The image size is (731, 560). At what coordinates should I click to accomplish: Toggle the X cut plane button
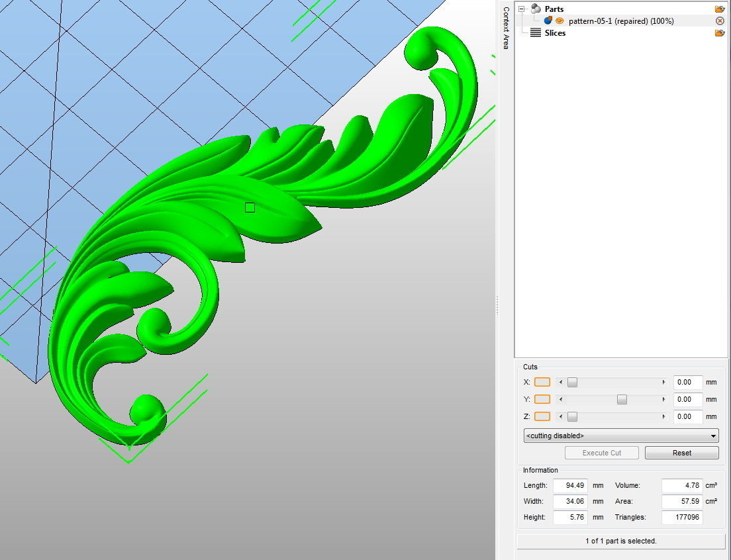pyautogui.click(x=542, y=382)
